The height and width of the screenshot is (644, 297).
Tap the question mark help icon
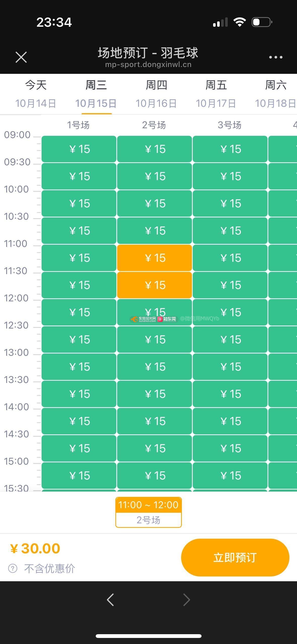[13, 568]
